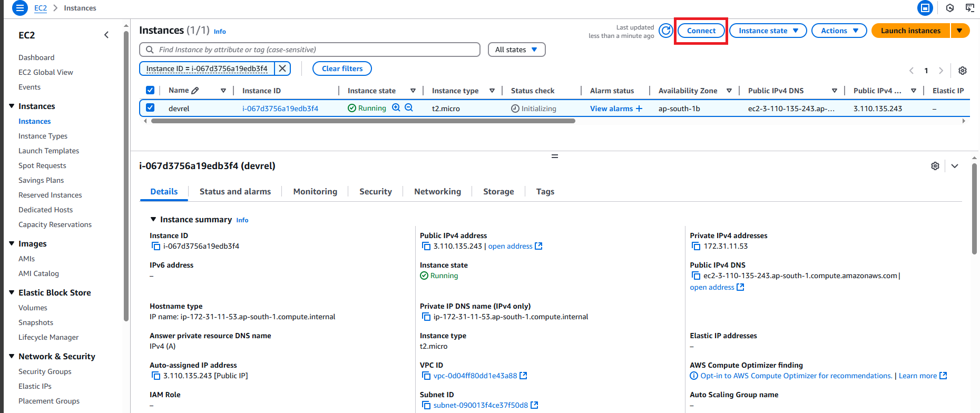Screen dimensions: 980x413
Task: Open the All states dropdown
Action: click(516, 50)
